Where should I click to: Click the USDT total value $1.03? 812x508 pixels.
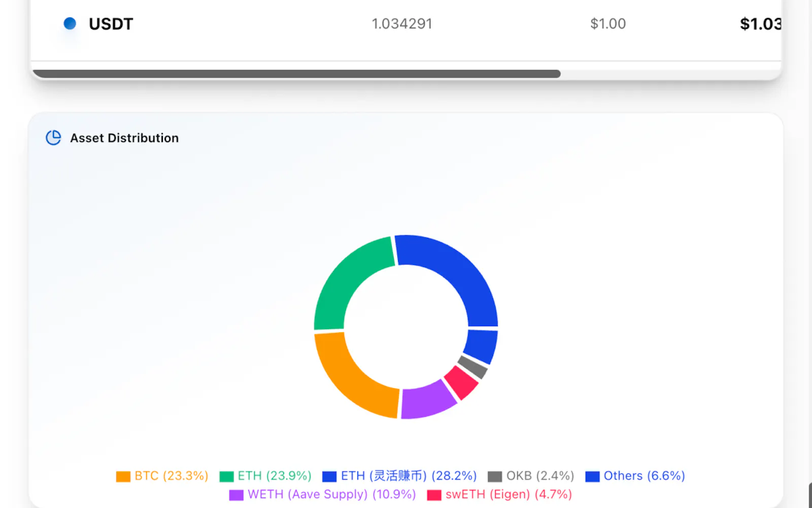tap(760, 24)
